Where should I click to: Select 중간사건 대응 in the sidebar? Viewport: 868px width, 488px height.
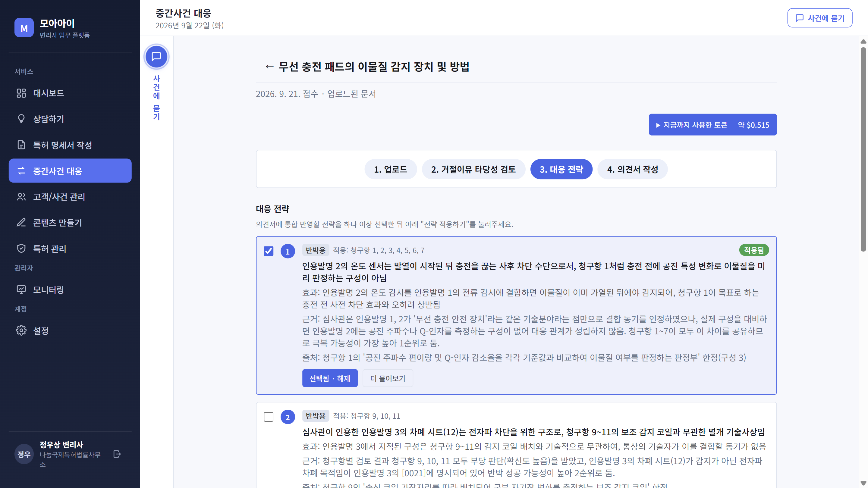click(70, 171)
